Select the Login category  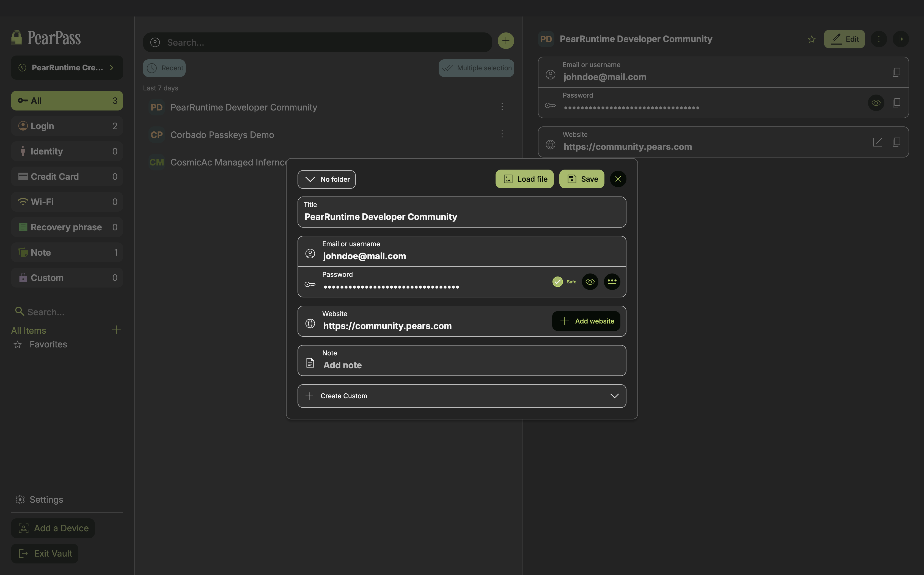click(x=67, y=126)
